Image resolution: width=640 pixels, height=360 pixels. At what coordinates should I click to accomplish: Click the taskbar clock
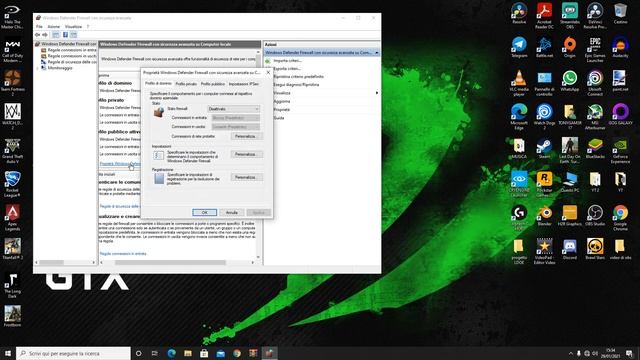(611, 353)
